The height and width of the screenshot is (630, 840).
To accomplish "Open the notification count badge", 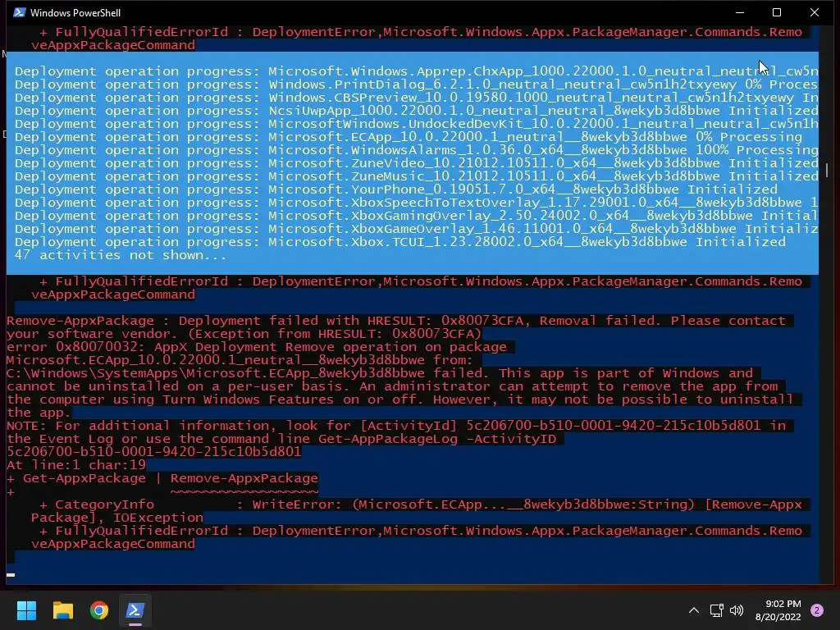I will click(x=816, y=610).
